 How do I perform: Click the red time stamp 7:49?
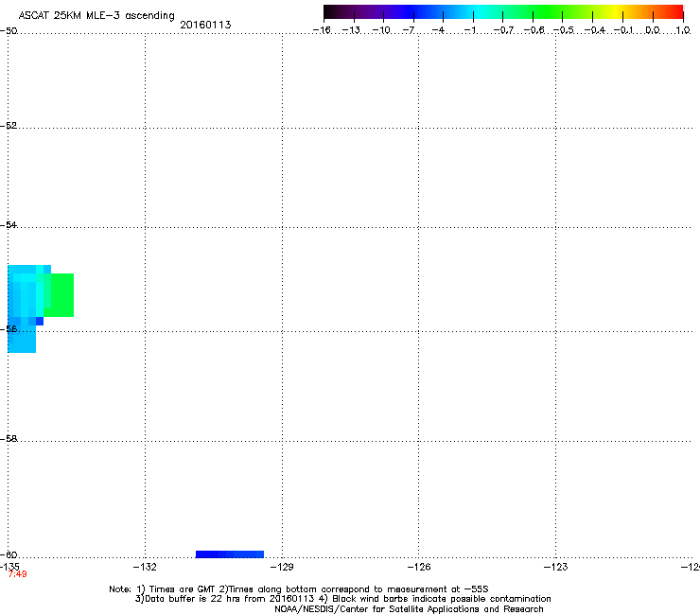point(17,574)
